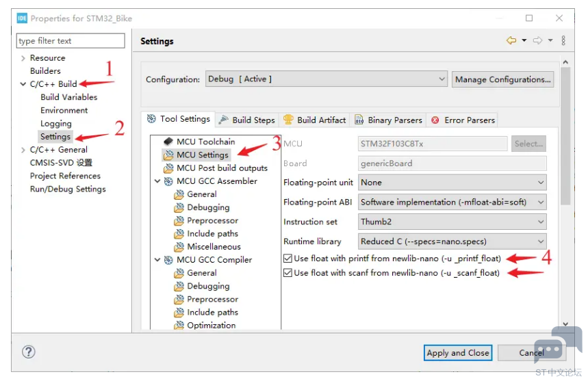
Task: Expand the Resource tree node
Action: coord(23,58)
